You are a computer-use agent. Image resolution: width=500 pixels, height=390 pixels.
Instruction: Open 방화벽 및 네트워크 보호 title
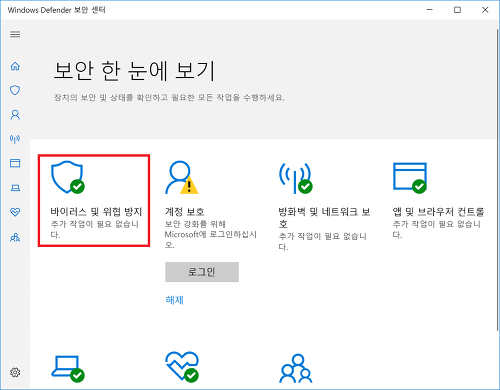(x=324, y=217)
